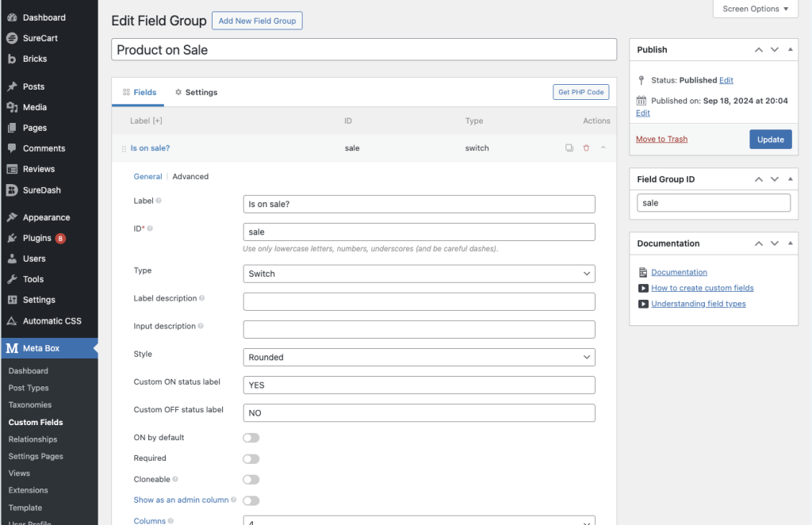This screenshot has height=525, width=812.
Task: Click the drag handle beside 'Is on sale?'
Action: coord(124,148)
